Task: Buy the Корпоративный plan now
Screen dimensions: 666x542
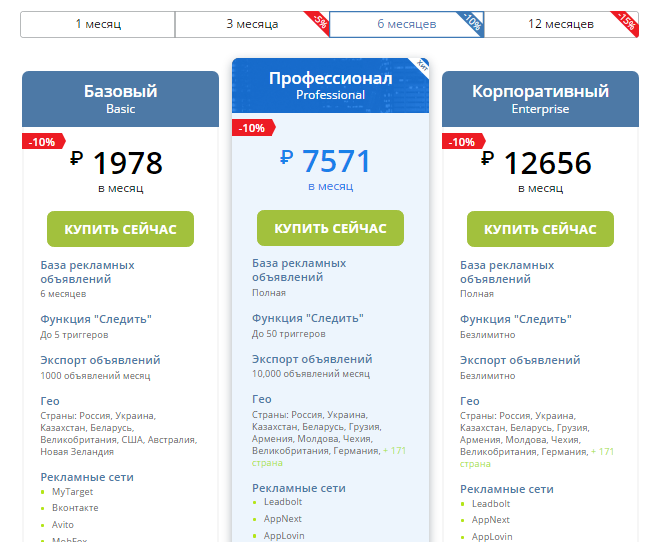Action: pyautogui.click(x=540, y=229)
